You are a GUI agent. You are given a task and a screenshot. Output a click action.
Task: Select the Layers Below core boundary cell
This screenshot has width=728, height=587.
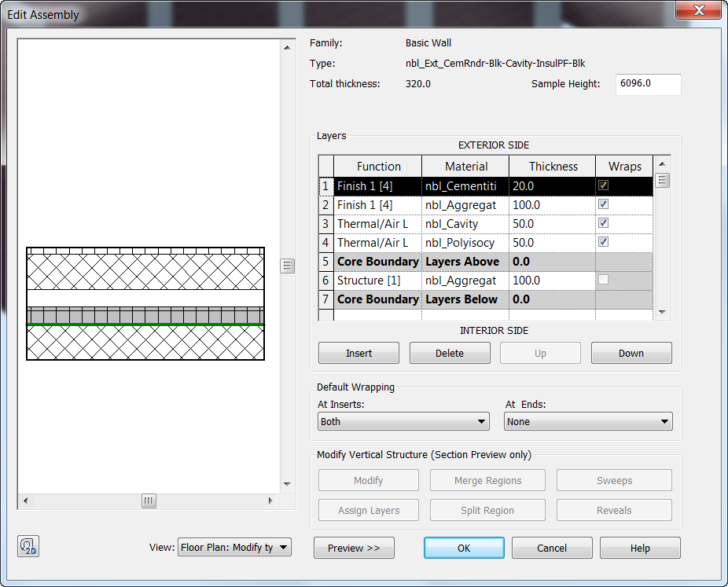pos(465,299)
